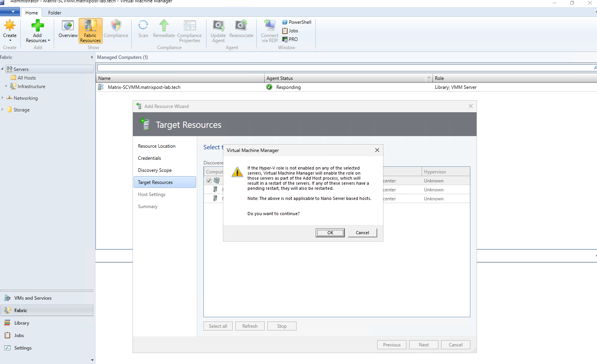This screenshot has height=364, width=597.
Task: Cancel the Virtual Machine Manager warning dialog
Action: 362,233
